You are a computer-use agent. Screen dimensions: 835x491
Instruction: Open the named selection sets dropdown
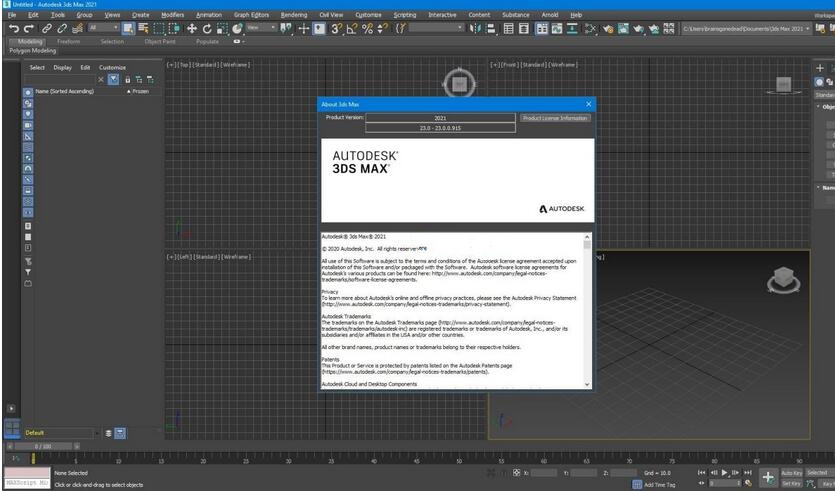click(x=437, y=28)
